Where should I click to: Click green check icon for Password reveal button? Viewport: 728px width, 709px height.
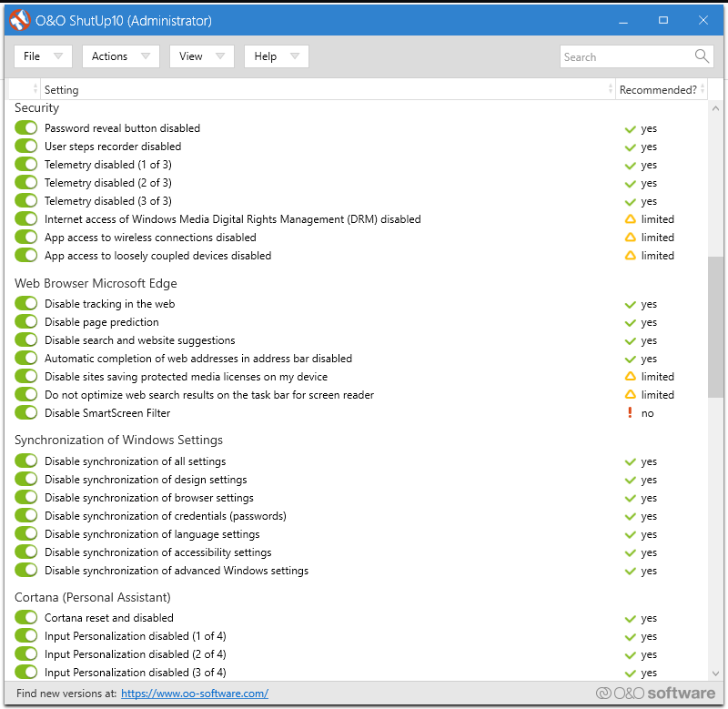[x=630, y=129]
